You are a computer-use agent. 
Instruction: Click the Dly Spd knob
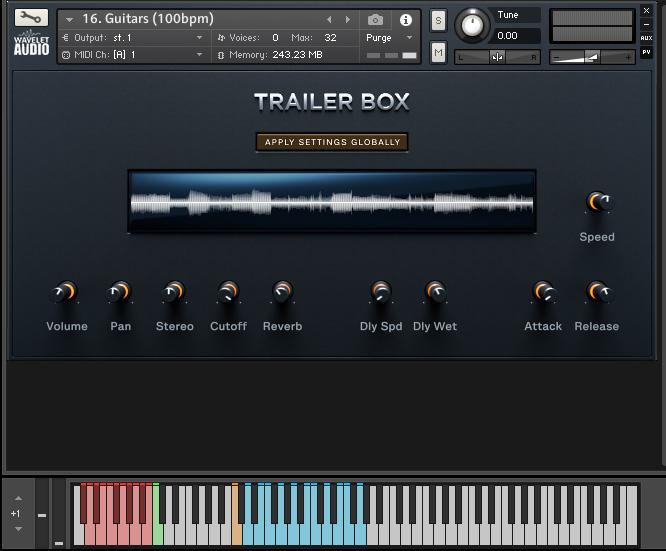pyautogui.click(x=381, y=292)
